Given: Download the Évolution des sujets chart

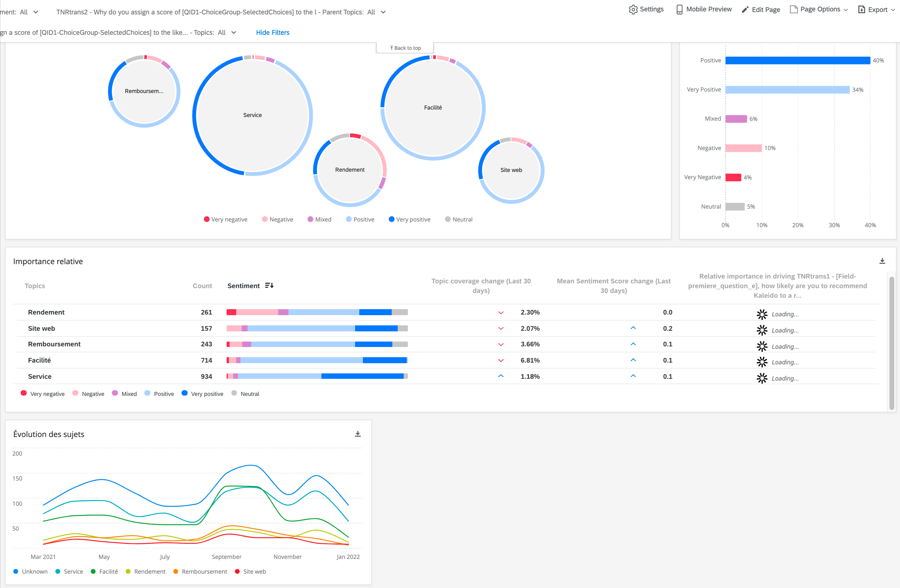Looking at the screenshot, I should click(x=358, y=434).
